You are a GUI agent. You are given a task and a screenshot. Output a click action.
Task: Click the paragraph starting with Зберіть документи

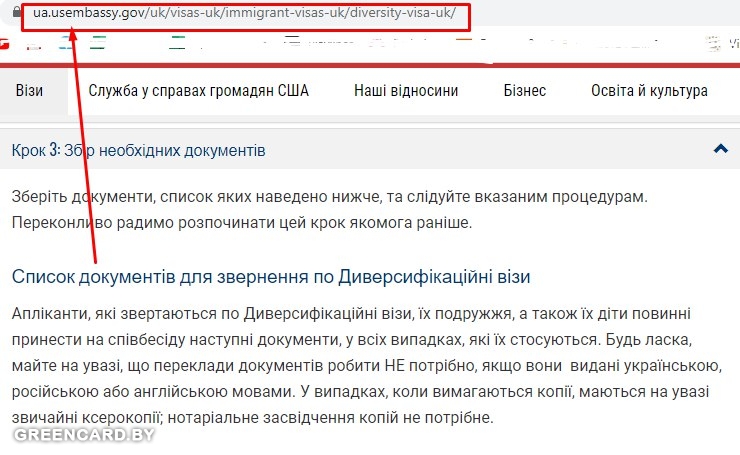[330, 197]
